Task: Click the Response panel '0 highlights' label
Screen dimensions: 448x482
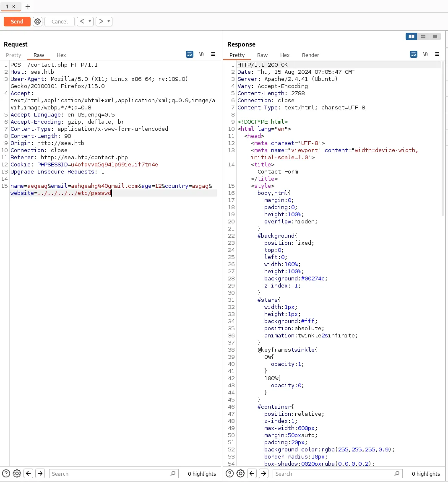Action: coord(426,474)
